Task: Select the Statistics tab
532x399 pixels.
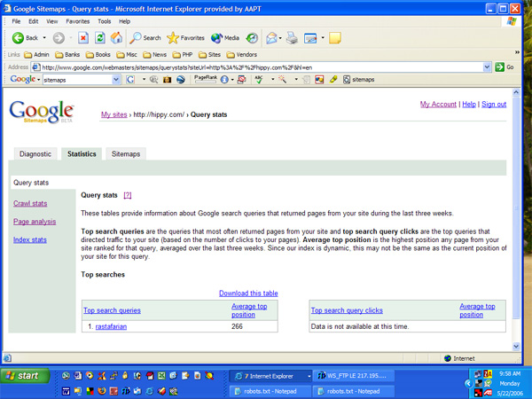Action: [82, 154]
